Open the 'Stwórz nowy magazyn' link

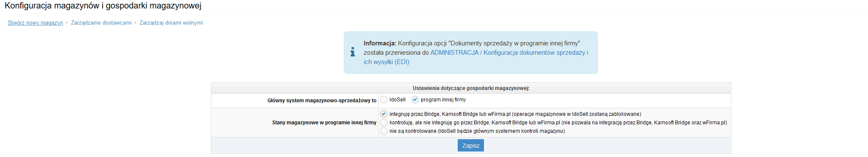[35, 23]
